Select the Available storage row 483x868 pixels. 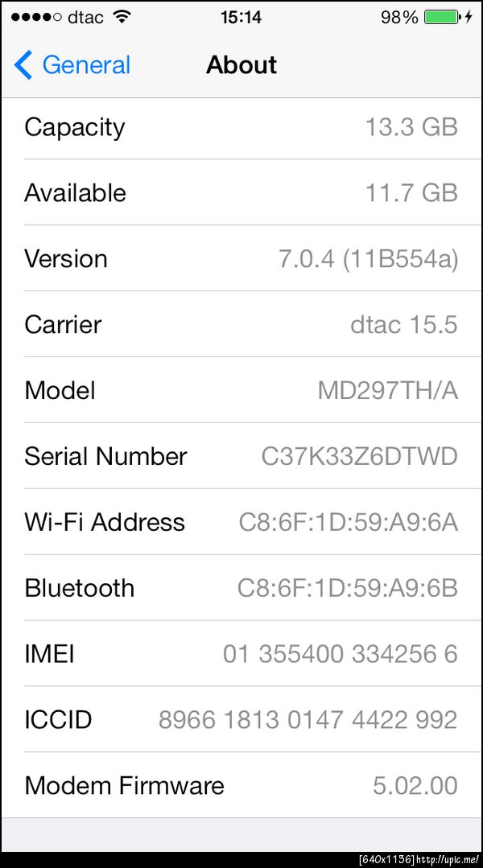[x=242, y=193]
